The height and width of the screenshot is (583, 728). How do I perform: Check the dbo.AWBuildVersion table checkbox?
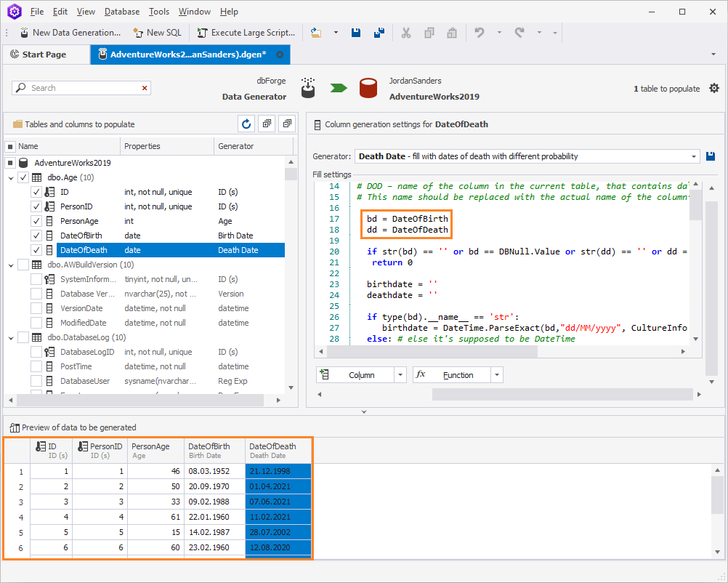tap(23, 265)
